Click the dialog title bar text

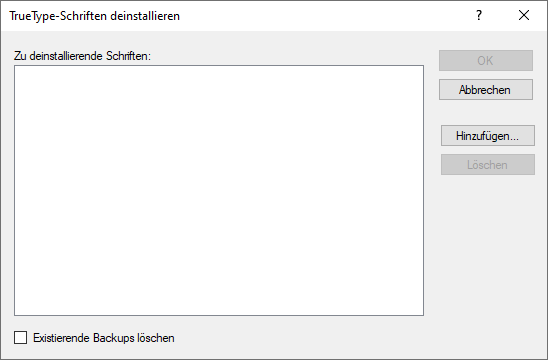[94, 16]
